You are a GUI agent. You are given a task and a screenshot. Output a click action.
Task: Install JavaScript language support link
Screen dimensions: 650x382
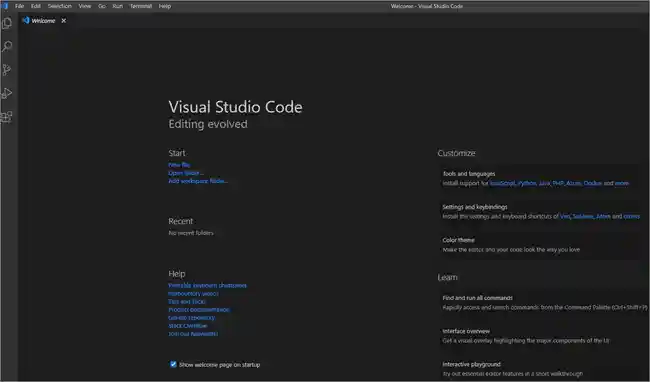[503, 183]
